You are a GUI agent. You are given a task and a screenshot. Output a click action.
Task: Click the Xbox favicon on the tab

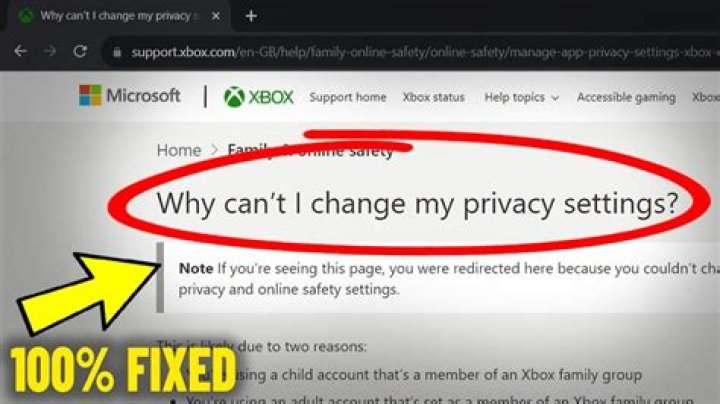pos(25,16)
